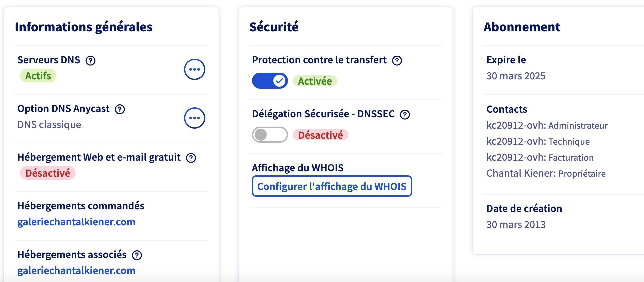
Task: Open galeriechantalkiener.com under Hébergements associés
Action: pos(76,270)
